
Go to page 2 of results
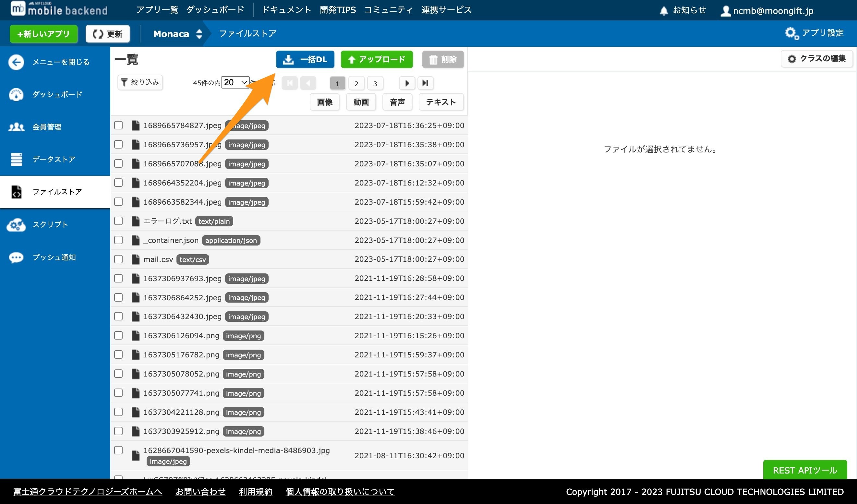pyautogui.click(x=356, y=83)
